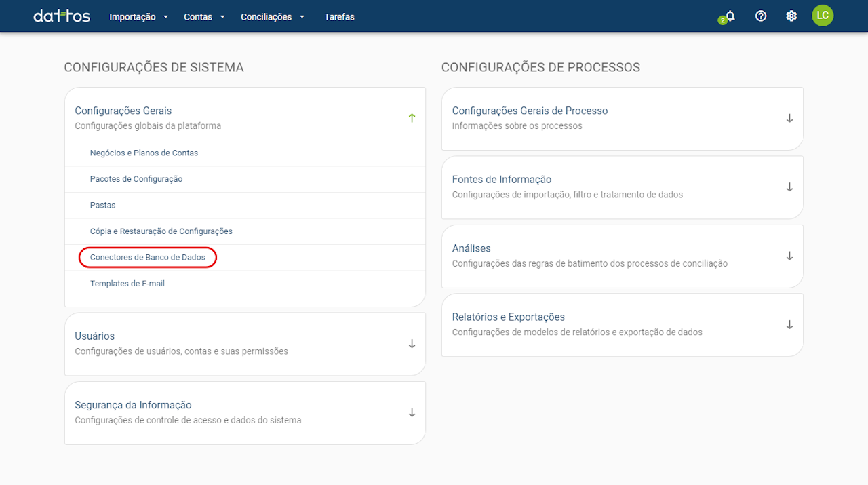Expand the Segurança da Informação section

412,412
